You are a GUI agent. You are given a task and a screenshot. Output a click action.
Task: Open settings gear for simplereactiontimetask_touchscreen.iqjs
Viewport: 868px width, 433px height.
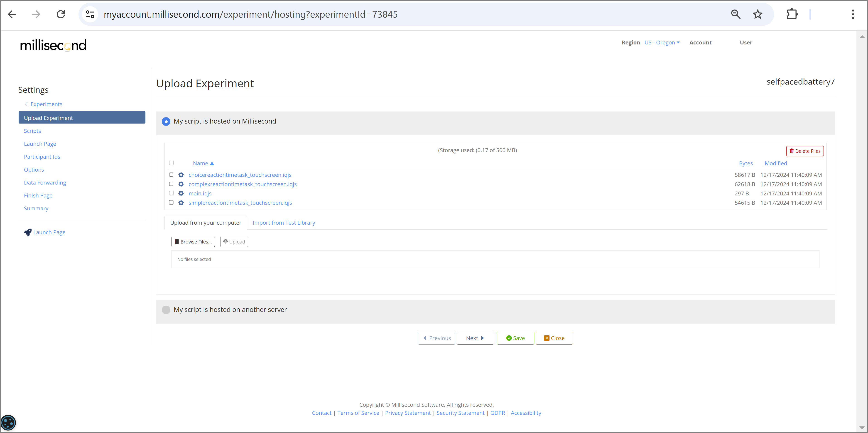[181, 203]
